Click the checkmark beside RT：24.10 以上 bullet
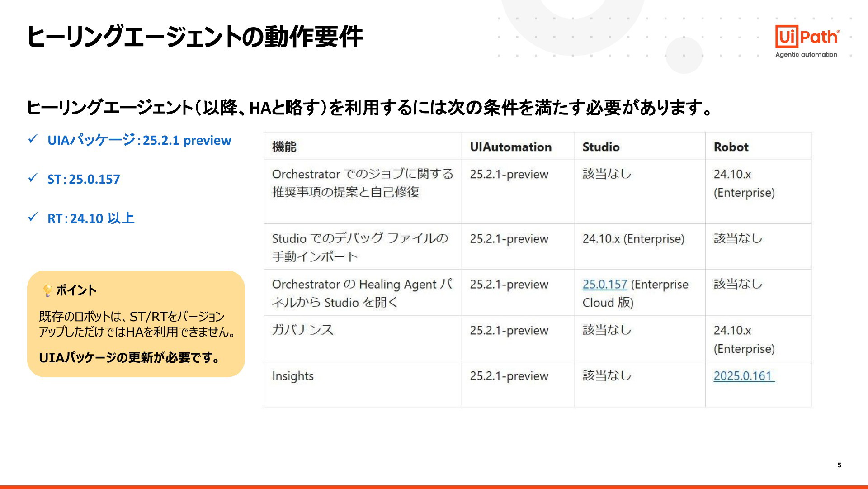This screenshot has height=489, width=868. (x=33, y=218)
